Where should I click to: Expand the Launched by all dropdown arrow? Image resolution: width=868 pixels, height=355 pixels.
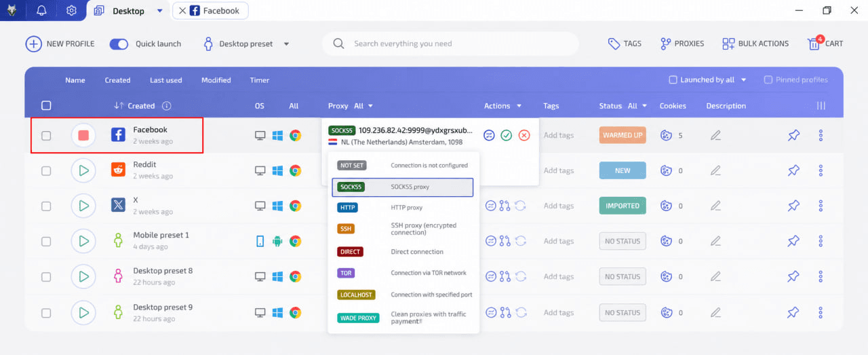[743, 79]
